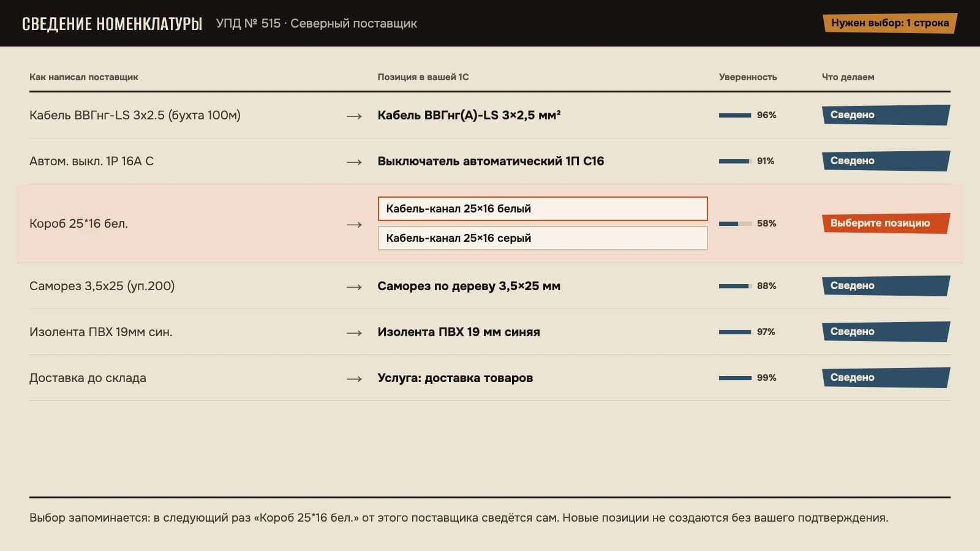
Task: Click Сведено status for Автом. выкл. row
Action: pyautogui.click(x=886, y=161)
